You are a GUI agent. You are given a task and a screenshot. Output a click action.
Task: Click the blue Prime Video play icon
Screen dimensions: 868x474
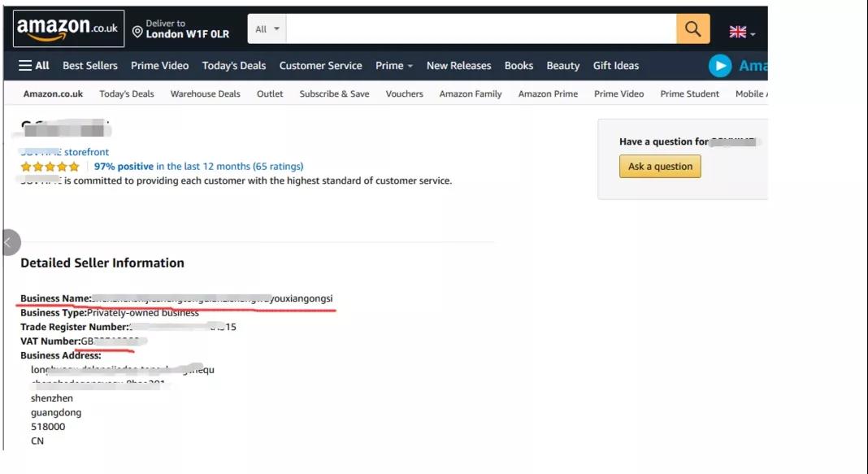point(720,66)
